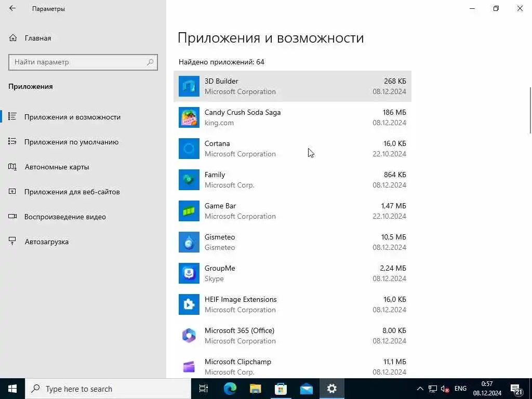Click the king.com publisher text
This screenshot has width=532, height=399.
click(x=219, y=123)
